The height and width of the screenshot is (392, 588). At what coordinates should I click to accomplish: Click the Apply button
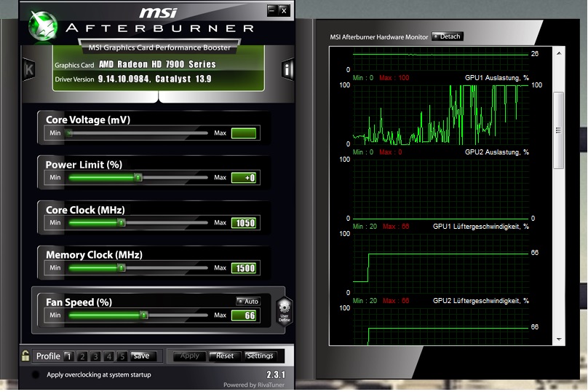pos(190,356)
